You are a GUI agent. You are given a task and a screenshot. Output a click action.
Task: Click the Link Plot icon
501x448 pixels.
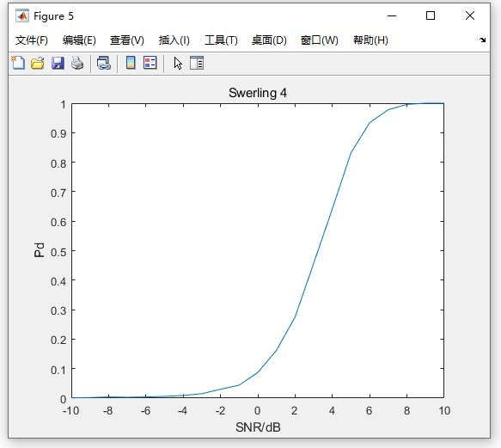pyautogui.click(x=104, y=63)
